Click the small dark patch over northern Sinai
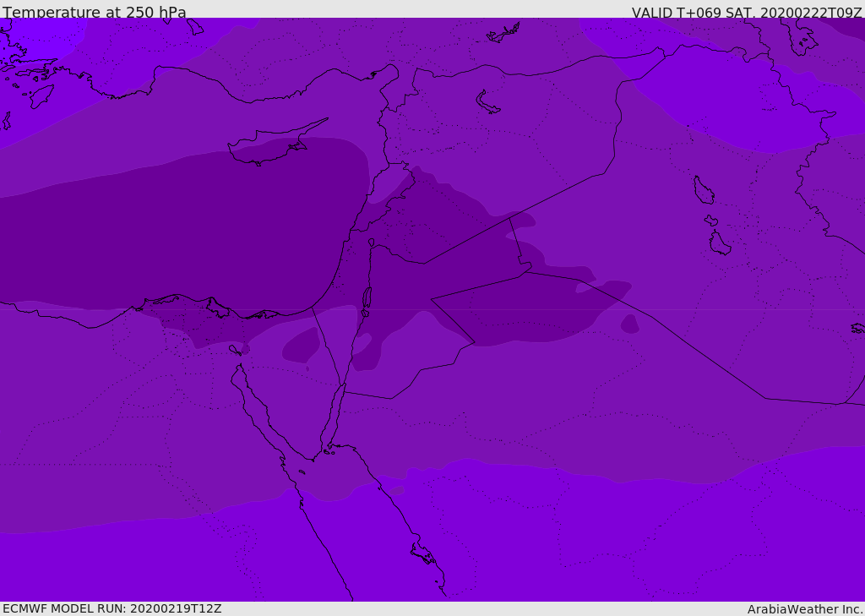 pos(302,346)
